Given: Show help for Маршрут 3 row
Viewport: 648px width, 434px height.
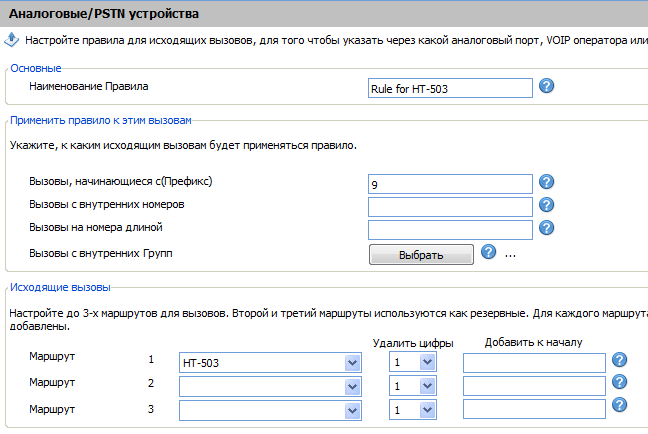Looking at the screenshot, I should coord(619,405).
